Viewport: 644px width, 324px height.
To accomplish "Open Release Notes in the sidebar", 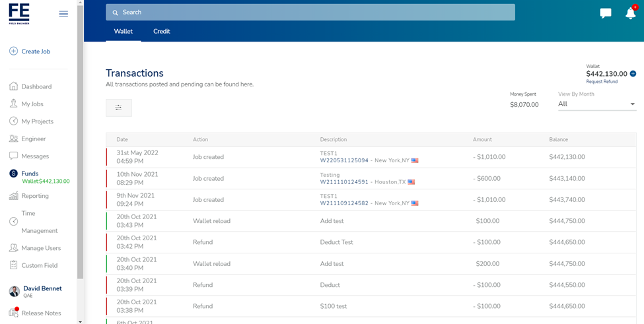I will tap(41, 313).
